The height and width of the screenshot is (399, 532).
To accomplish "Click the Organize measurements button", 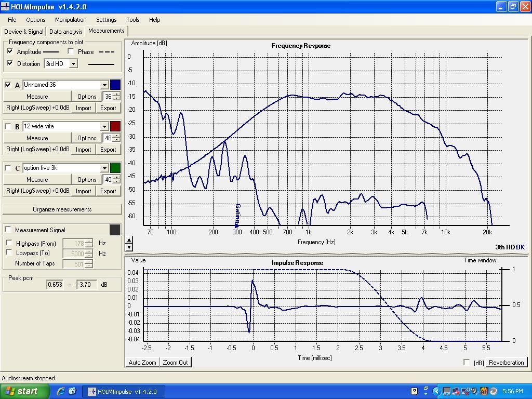I will 62,209.
